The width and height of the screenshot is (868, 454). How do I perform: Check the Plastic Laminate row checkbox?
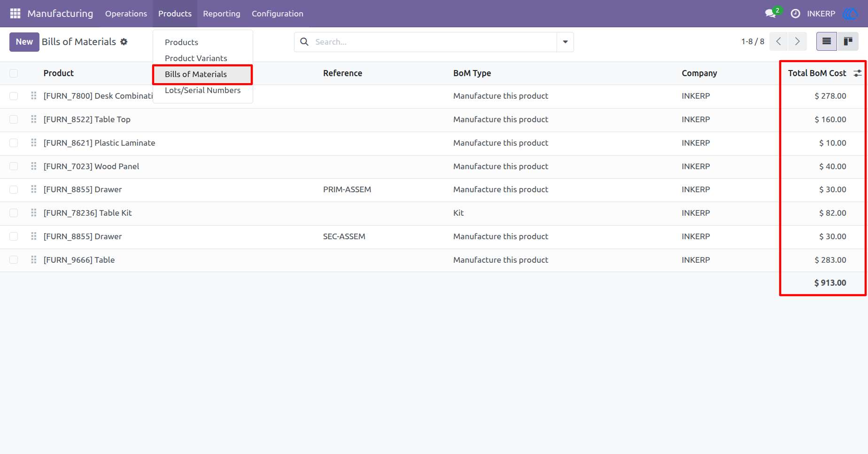14,143
